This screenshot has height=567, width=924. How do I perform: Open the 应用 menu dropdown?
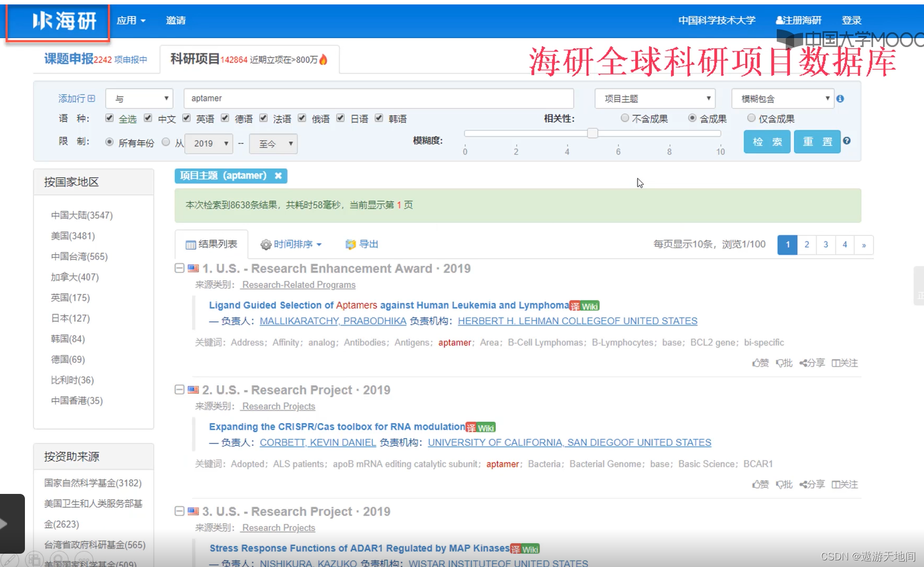tap(131, 20)
